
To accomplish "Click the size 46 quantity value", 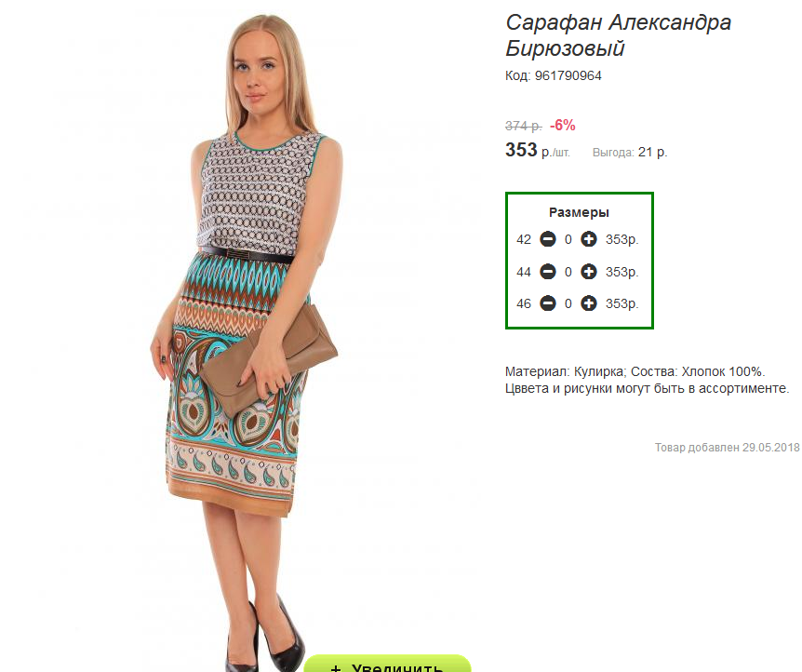I will click(x=568, y=304).
